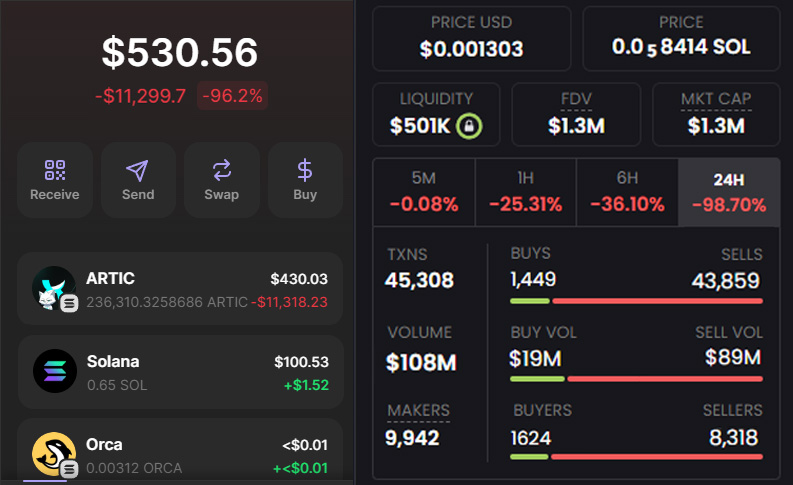
Task: Click the buyers versus sellers ratio bar
Action: click(x=636, y=457)
